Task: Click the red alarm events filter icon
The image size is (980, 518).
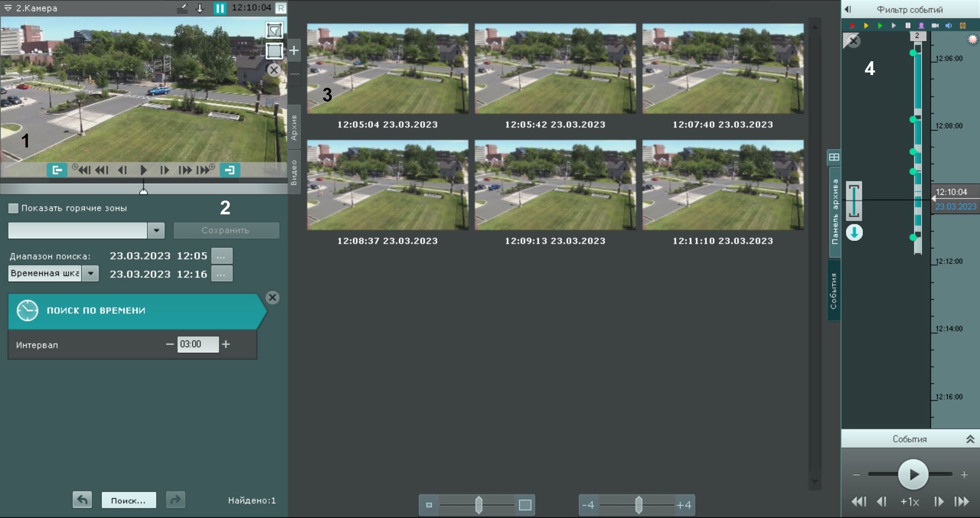Action: (x=852, y=26)
